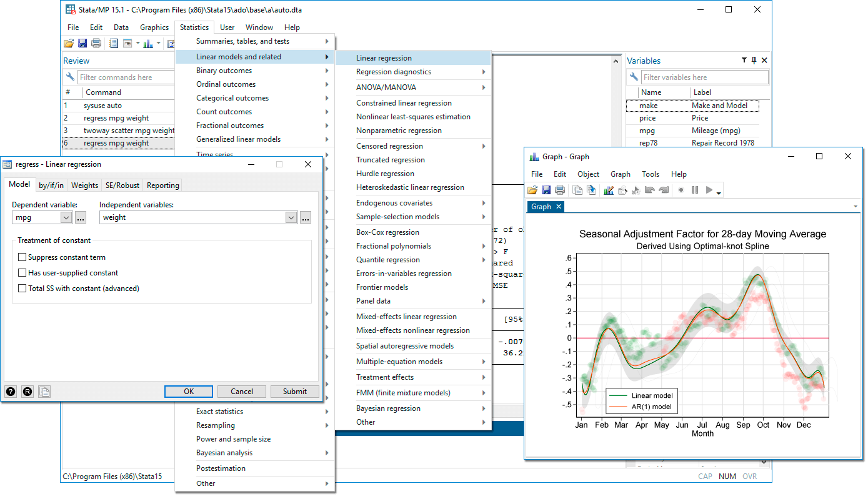Click Print icon in Graph window toolbar

click(560, 190)
